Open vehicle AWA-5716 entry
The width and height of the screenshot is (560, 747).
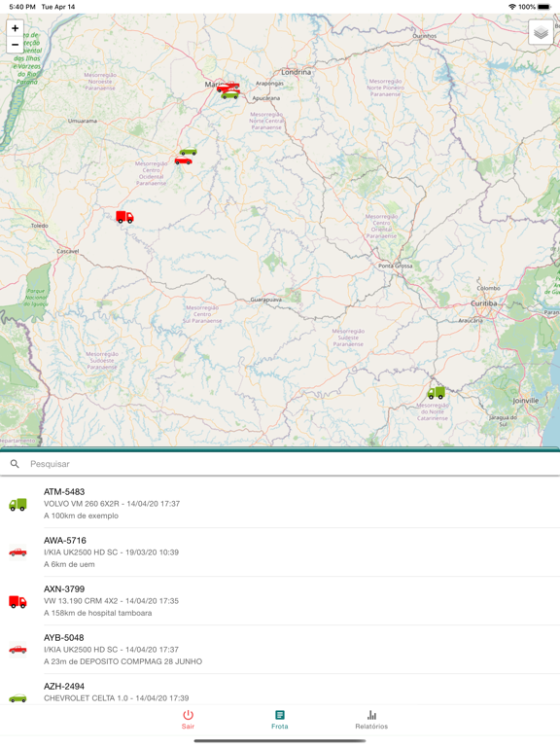point(280,552)
